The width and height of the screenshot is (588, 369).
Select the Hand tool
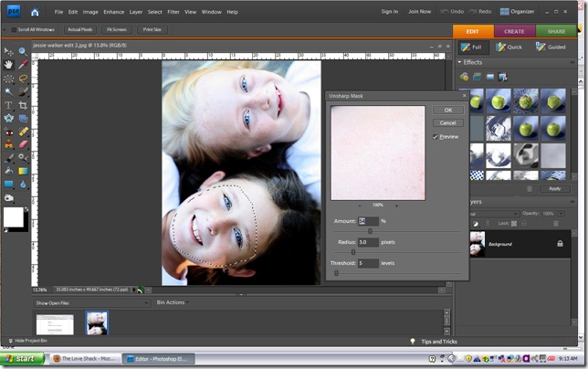click(9, 65)
